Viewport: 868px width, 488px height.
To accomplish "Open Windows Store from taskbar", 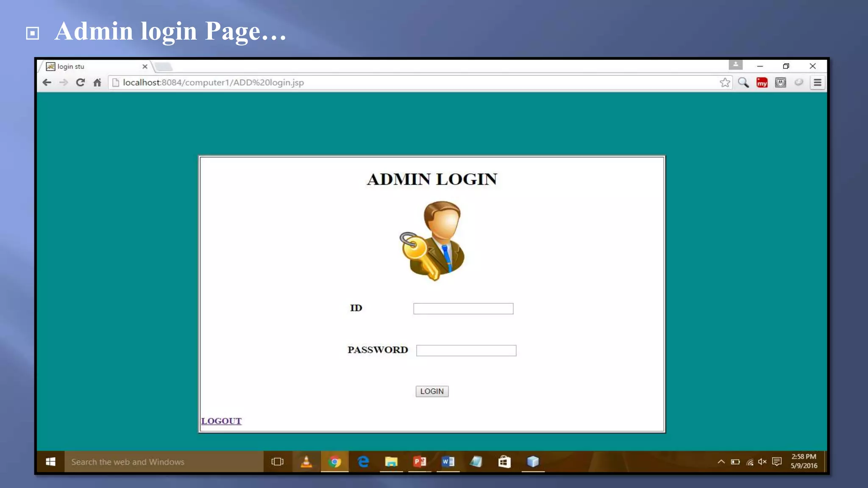I will coord(504,462).
